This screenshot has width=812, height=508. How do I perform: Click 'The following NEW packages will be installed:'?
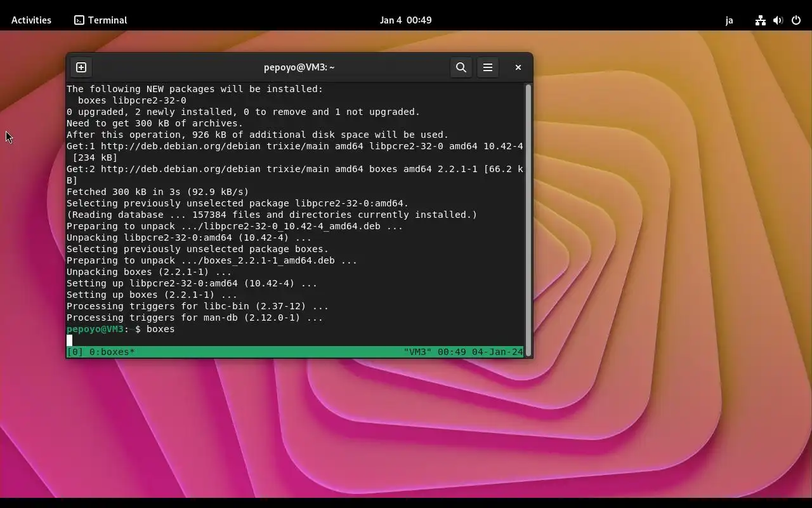click(x=195, y=89)
